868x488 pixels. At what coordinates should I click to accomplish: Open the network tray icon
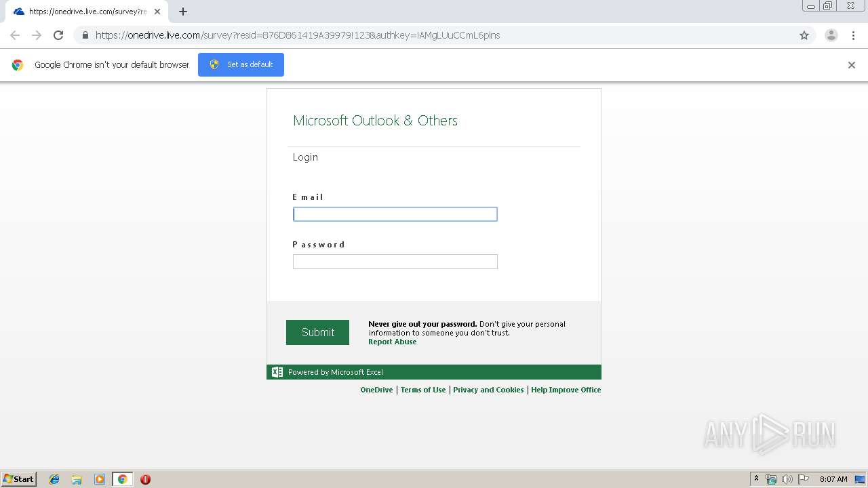pos(771,479)
